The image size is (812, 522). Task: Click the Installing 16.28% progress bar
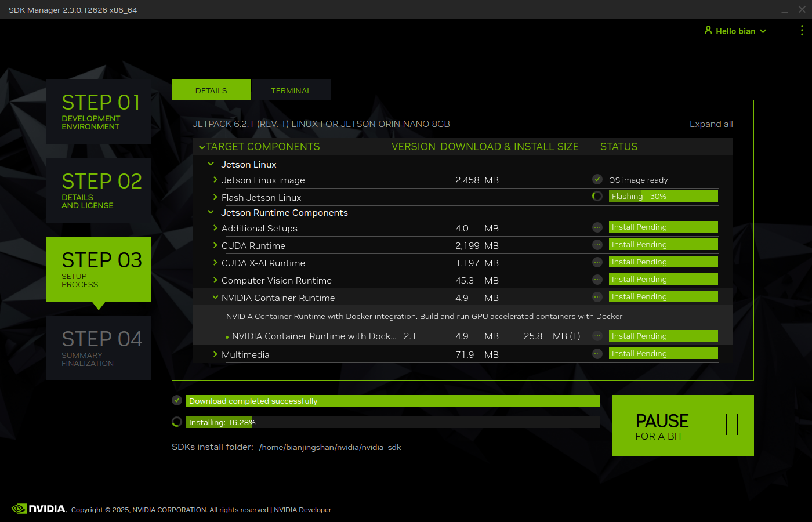(x=393, y=422)
